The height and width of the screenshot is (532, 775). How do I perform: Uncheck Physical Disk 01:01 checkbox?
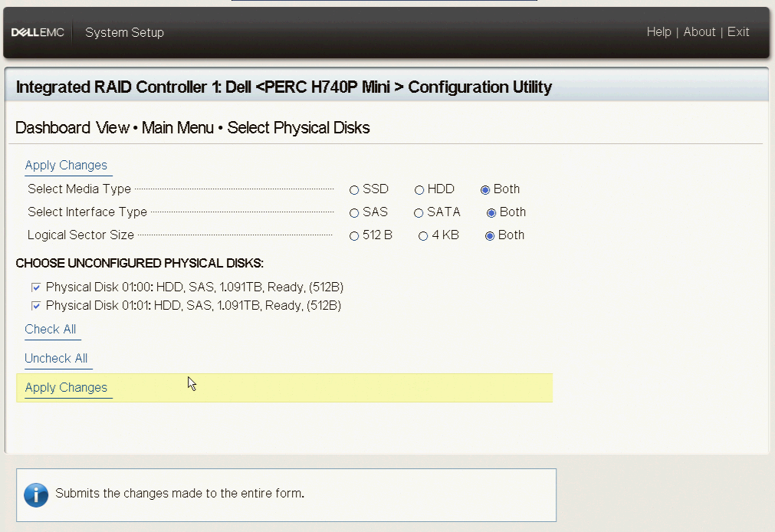36,307
